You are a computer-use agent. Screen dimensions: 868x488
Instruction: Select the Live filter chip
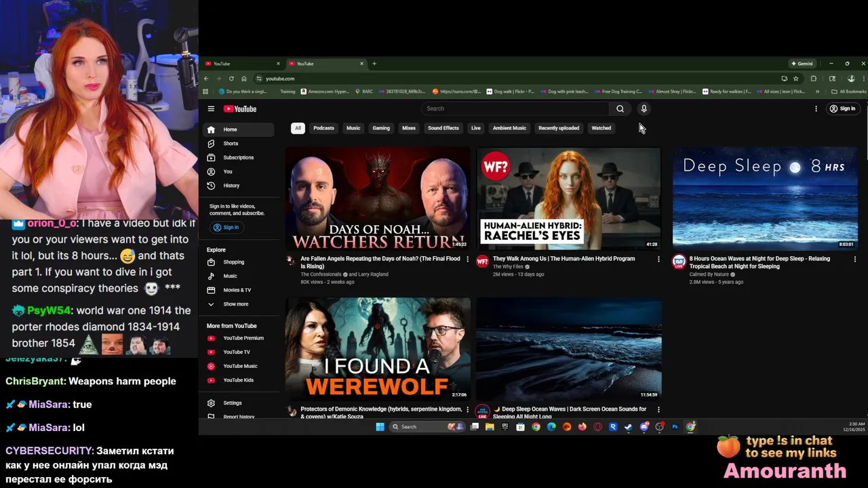click(x=476, y=128)
